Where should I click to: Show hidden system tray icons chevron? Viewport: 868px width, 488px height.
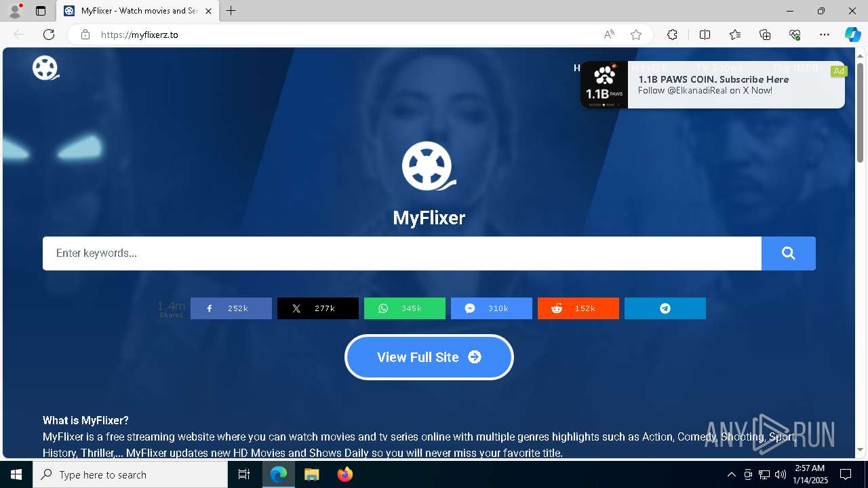[x=731, y=474]
